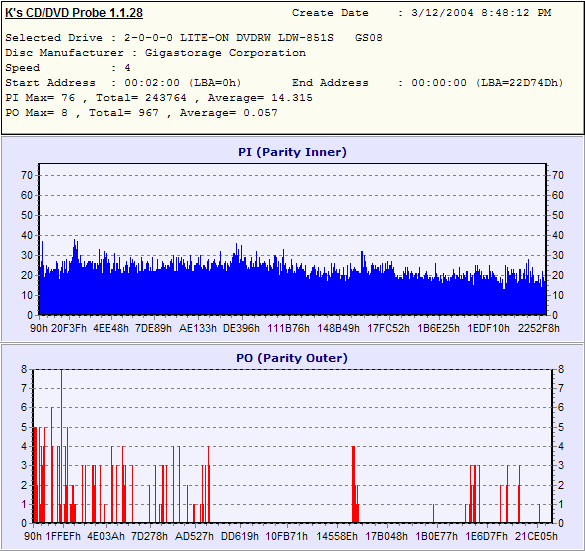
Task: Click the AD527h label on PO axis
Action: pyautogui.click(x=194, y=536)
